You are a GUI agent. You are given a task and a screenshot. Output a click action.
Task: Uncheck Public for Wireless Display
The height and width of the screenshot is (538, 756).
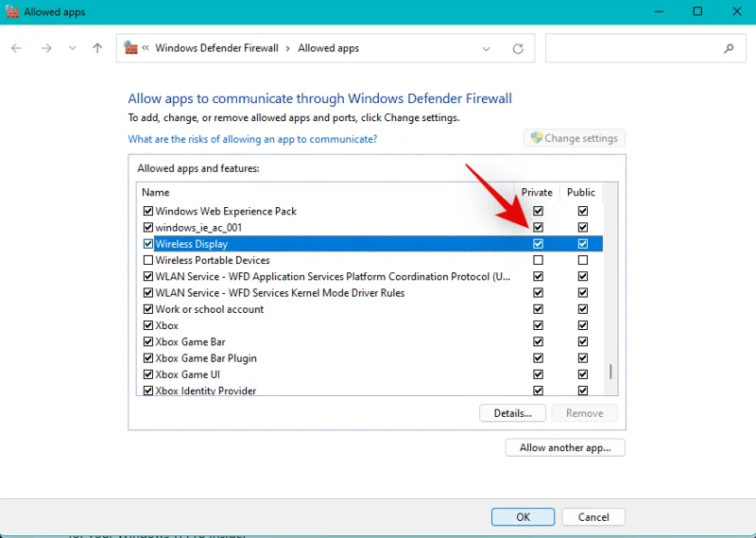(583, 244)
